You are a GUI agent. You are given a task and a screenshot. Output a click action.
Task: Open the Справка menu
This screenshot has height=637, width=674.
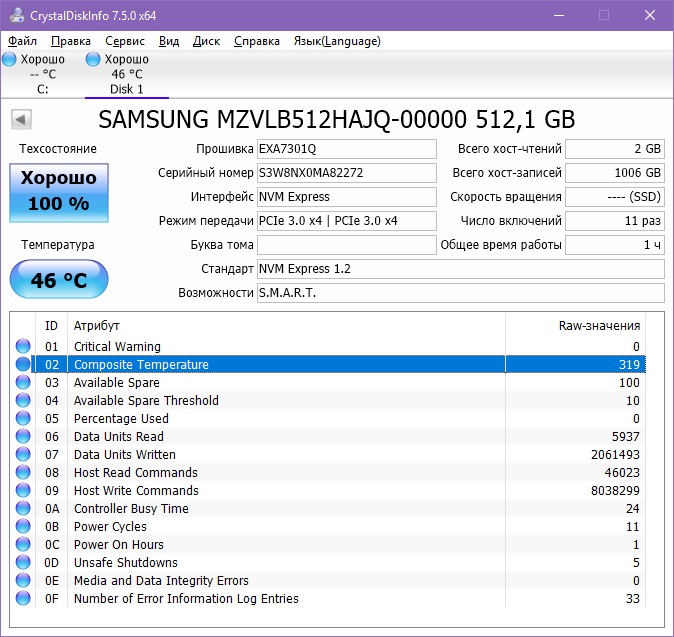(257, 41)
